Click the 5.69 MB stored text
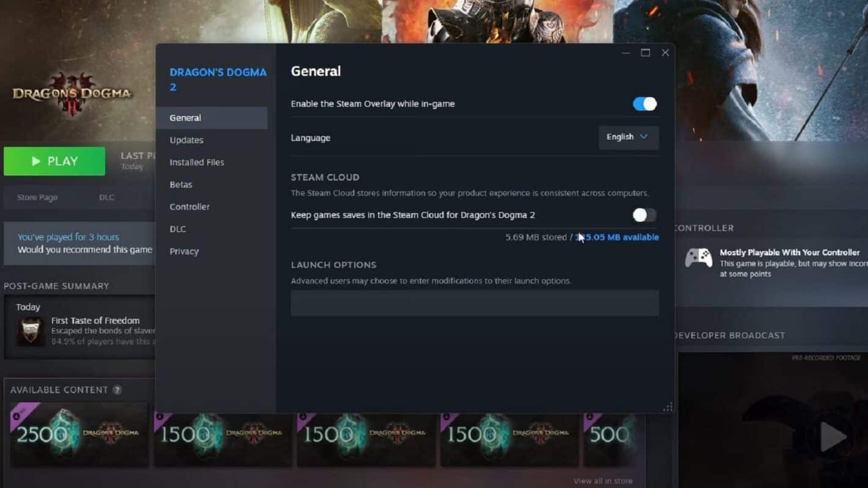 pyautogui.click(x=536, y=237)
